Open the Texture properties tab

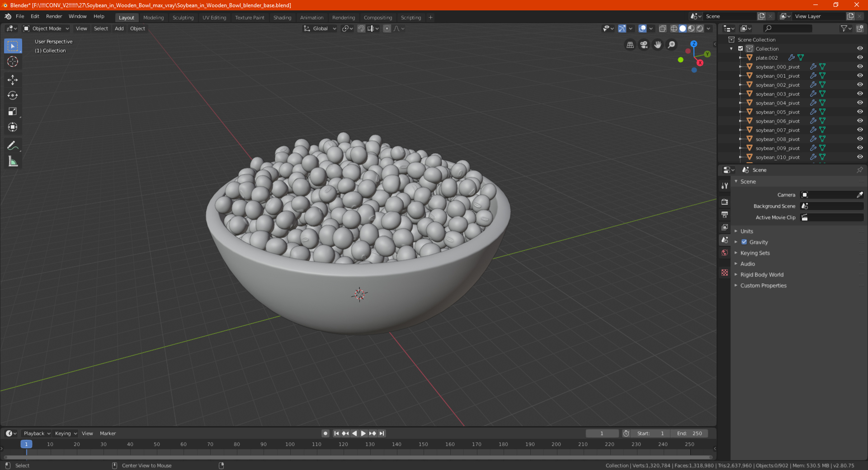(x=725, y=273)
